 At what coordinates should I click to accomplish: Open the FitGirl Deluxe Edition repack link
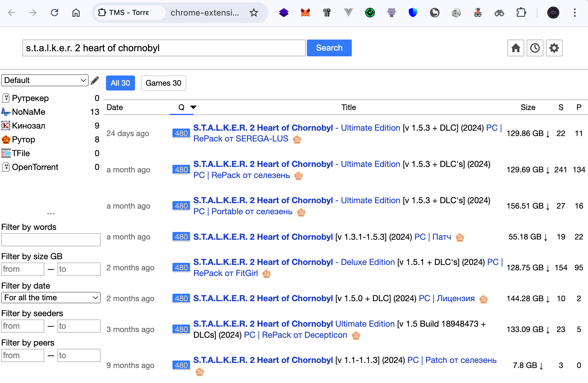pos(263,262)
